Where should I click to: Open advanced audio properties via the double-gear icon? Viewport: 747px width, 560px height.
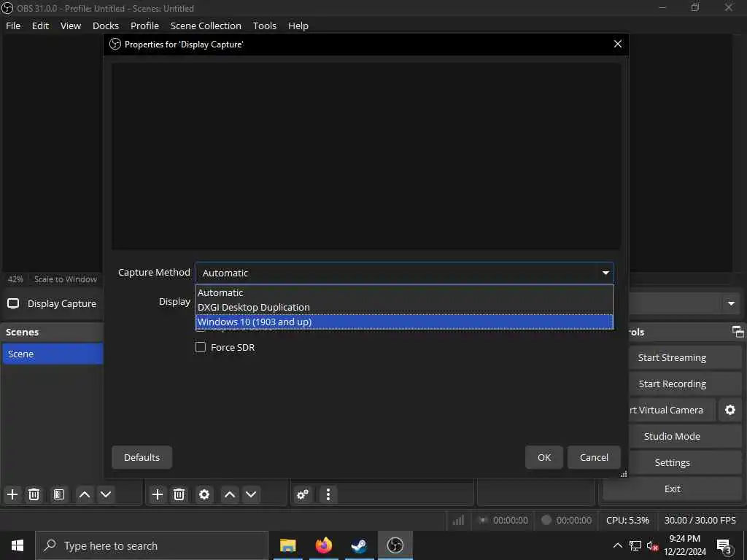click(303, 494)
